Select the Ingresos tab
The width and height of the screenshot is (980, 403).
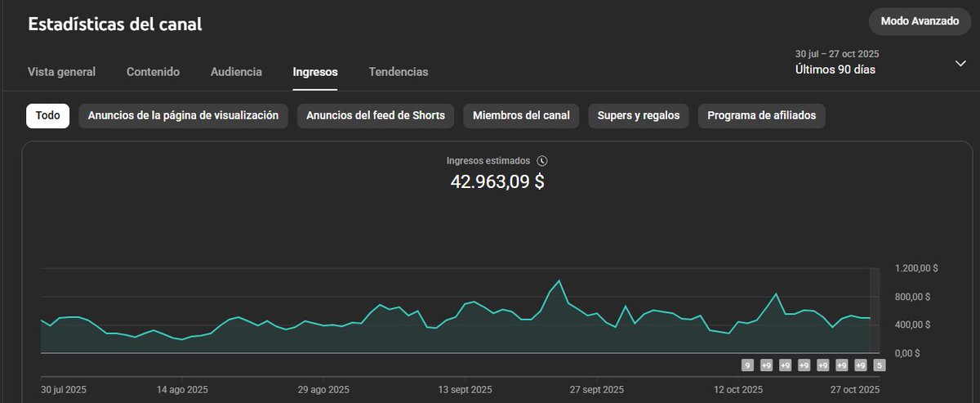tap(315, 72)
